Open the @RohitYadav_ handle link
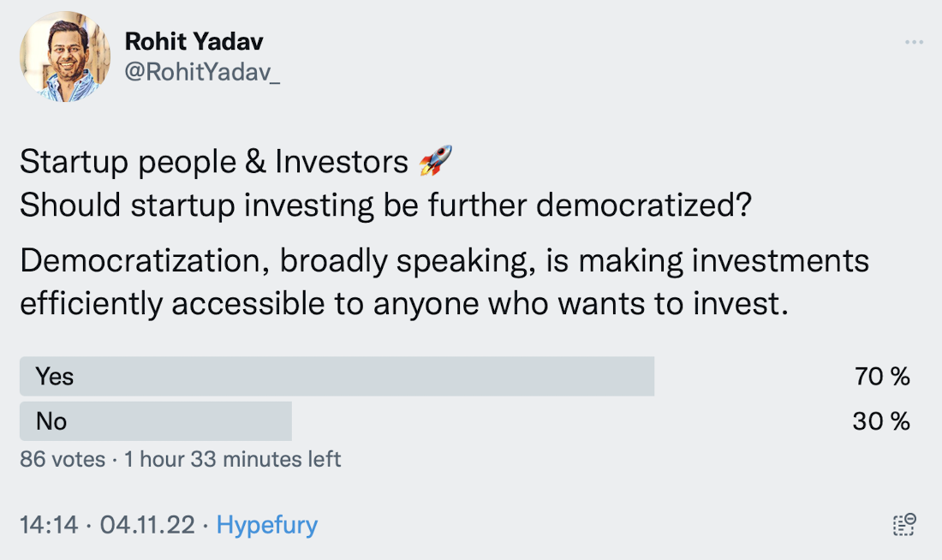Image resolution: width=942 pixels, height=560 pixels. pyautogui.click(x=202, y=74)
